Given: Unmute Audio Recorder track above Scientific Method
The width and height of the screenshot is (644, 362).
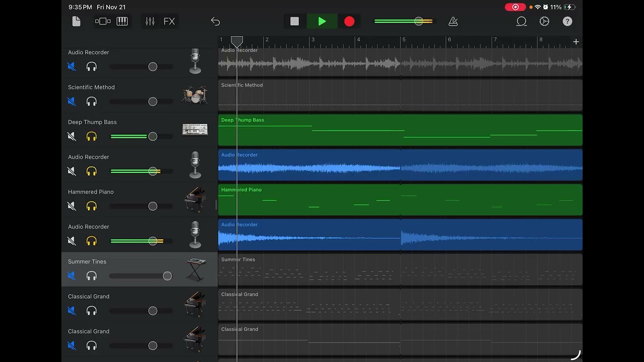Looking at the screenshot, I should 71,67.
